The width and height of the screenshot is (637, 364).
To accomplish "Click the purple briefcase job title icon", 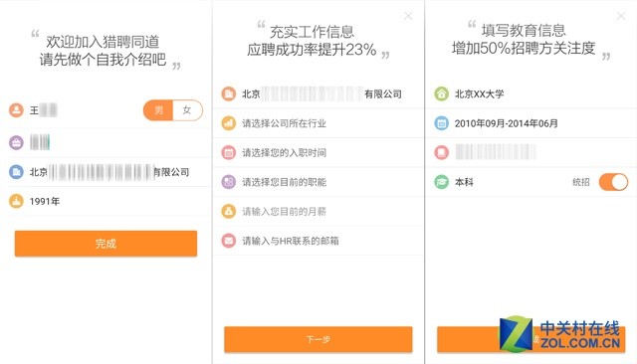I will [16, 142].
